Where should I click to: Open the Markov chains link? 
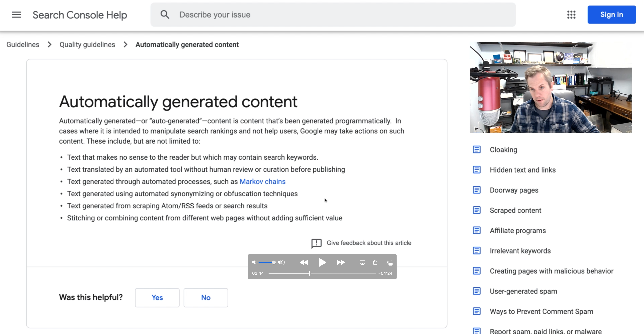pos(262,181)
